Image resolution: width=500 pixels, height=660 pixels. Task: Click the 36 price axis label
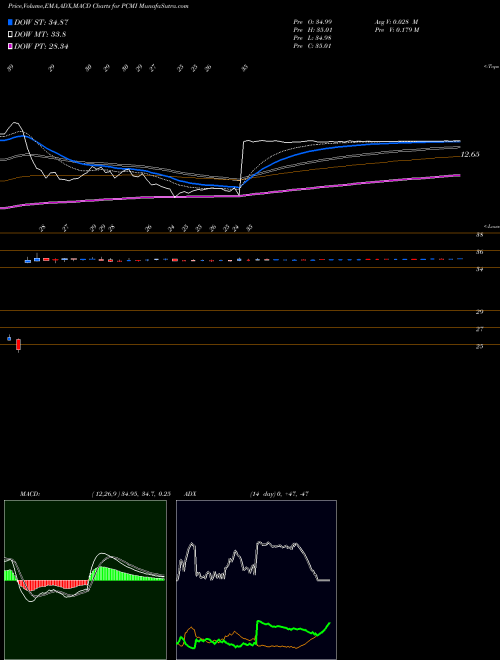pos(479,252)
